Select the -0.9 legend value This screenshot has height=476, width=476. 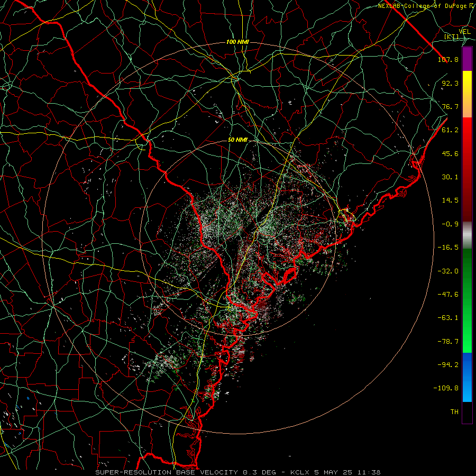click(x=450, y=224)
